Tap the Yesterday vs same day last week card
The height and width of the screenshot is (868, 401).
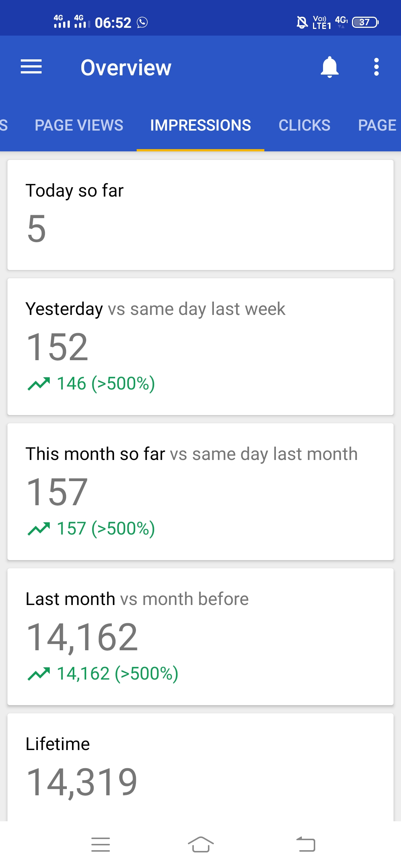tap(200, 346)
